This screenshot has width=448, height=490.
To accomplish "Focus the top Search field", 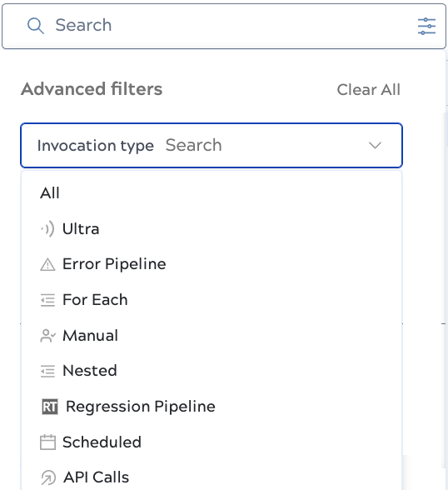I will 224,26.
